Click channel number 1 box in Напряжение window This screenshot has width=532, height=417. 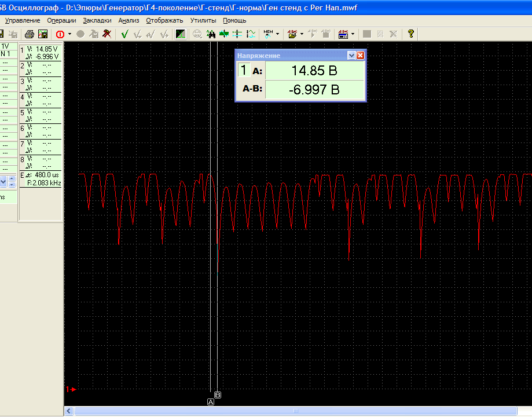244,70
